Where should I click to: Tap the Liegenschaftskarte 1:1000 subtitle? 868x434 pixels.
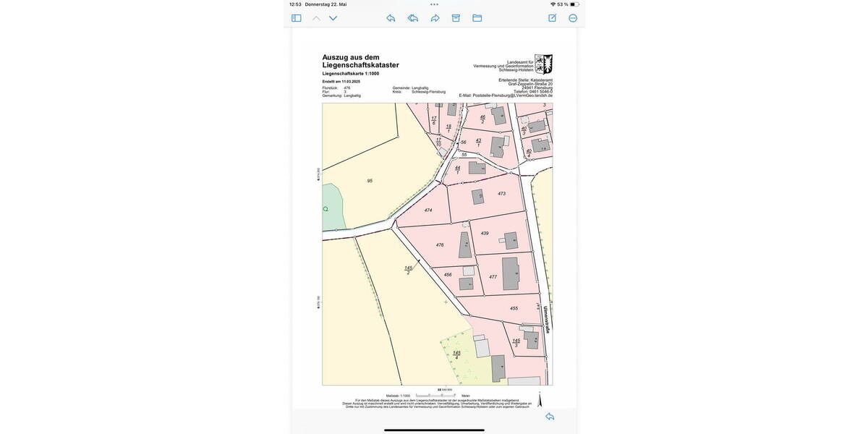pos(351,74)
